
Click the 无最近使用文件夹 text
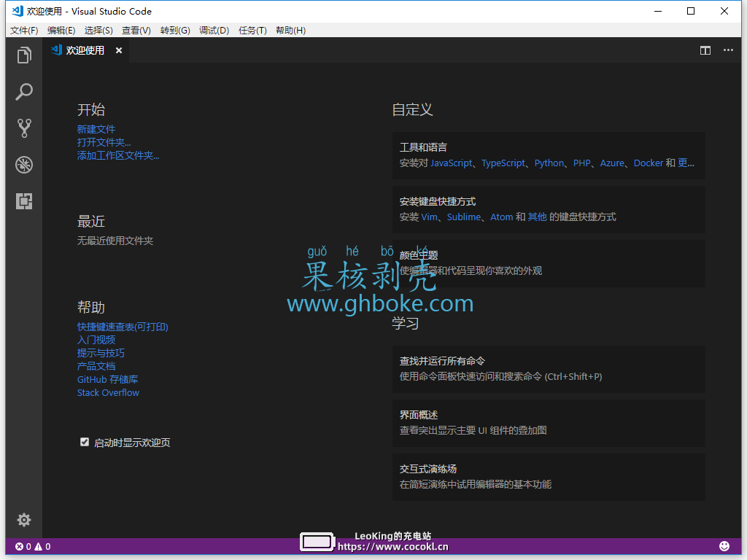pyautogui.click(x=115, y=241)
